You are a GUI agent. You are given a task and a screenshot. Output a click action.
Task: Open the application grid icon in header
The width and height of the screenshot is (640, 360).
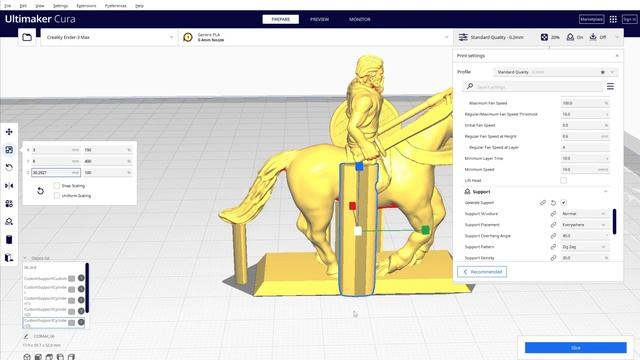[613, 19]
